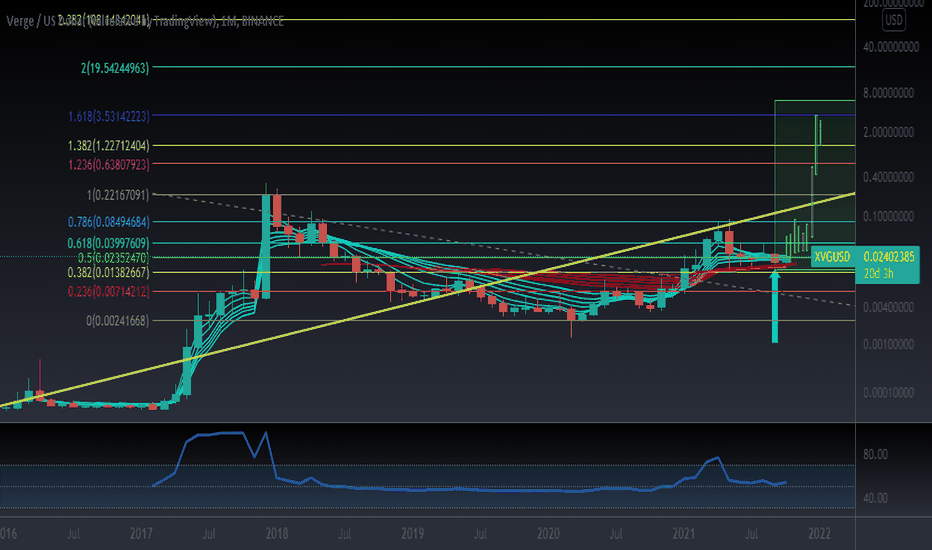Viewport: 932px width, 550px height.
Task: Select the 1.382(1.22712404) Fibonacci label
Action: click(x=109, y=145)
